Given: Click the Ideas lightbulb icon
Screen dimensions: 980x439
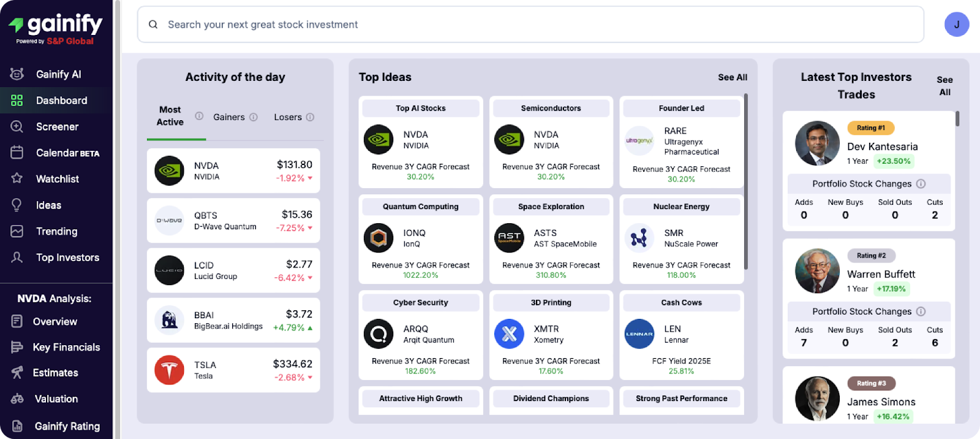Looking at the screenshot, I should pos(17,205).
